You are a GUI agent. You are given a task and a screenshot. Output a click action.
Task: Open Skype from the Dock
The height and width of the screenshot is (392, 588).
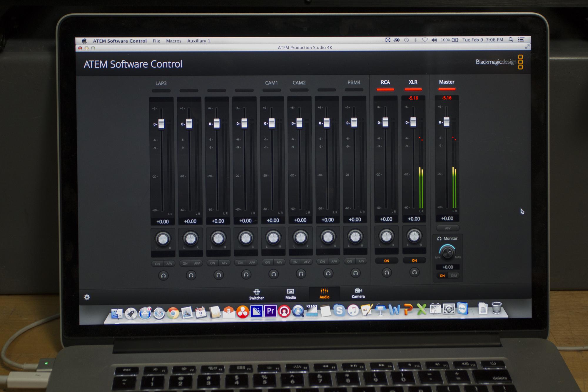[x=339, y=311]
